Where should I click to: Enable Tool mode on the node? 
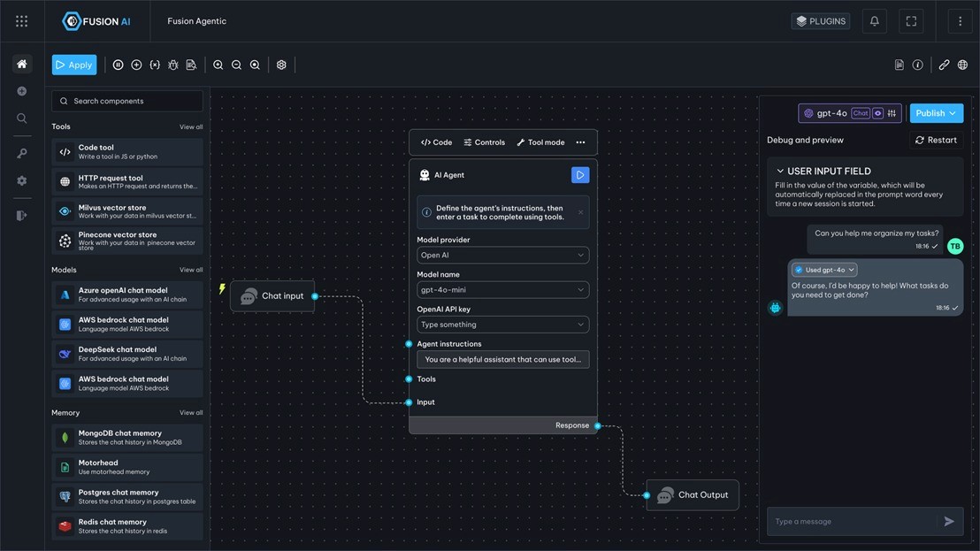point(540,142)
